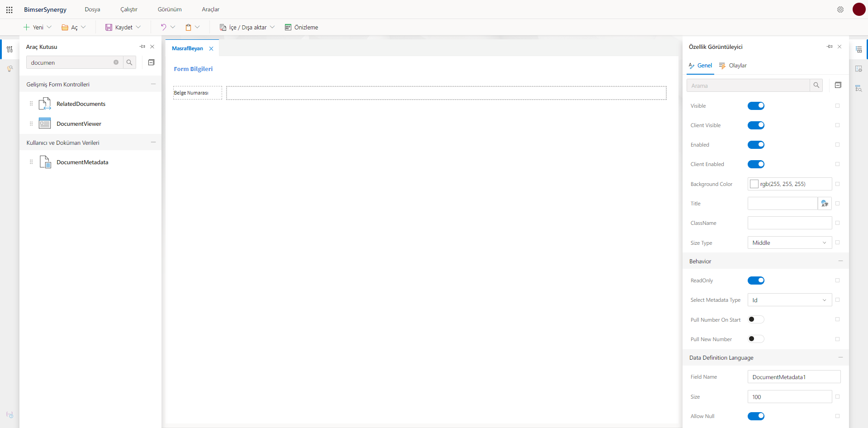
Task: Open Title translation icon button
Action: point(825,204)
